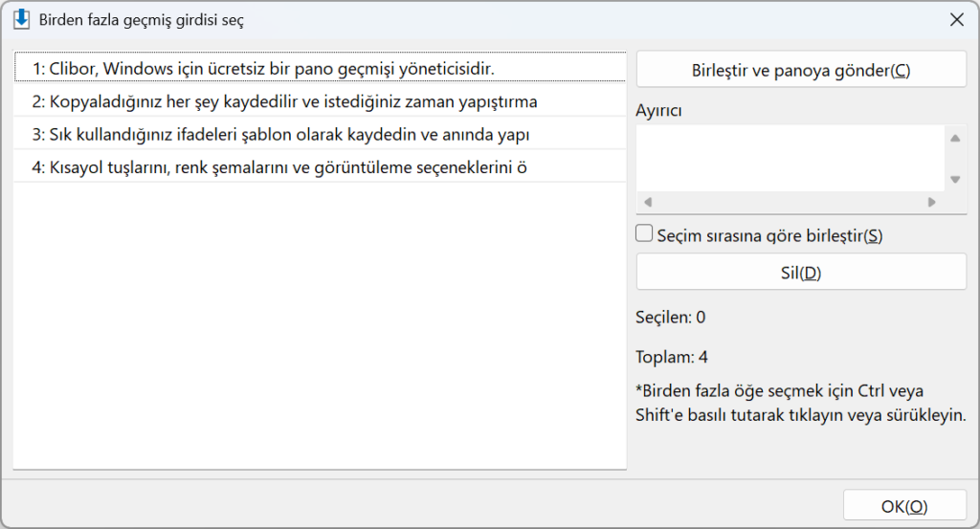980x529 pixels.
Task: Click the Ayırıcı box scroll down arrow
Action: pyautogui.click(x=955, y=179)
